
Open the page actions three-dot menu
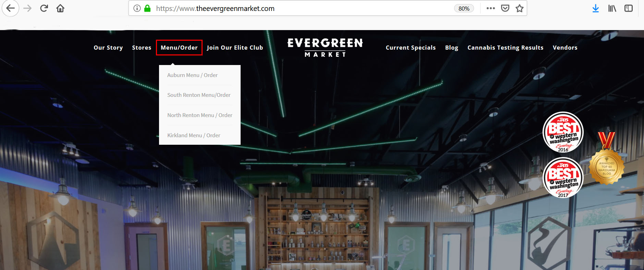(x=490, y=8)
